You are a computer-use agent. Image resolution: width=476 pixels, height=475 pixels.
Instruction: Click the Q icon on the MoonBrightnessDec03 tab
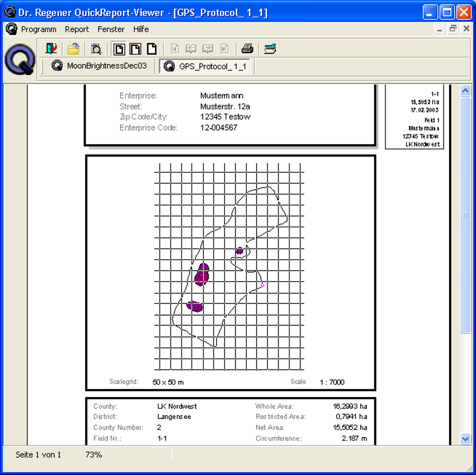point(56,66)
